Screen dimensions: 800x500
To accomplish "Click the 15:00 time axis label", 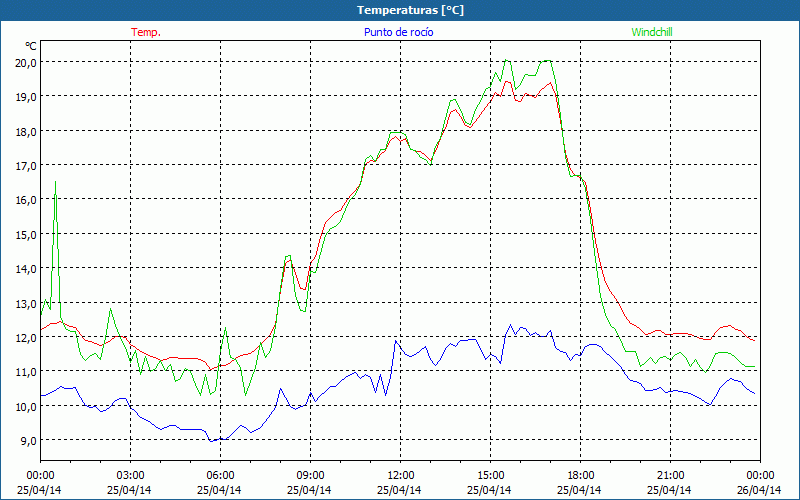I will (490, 475).
